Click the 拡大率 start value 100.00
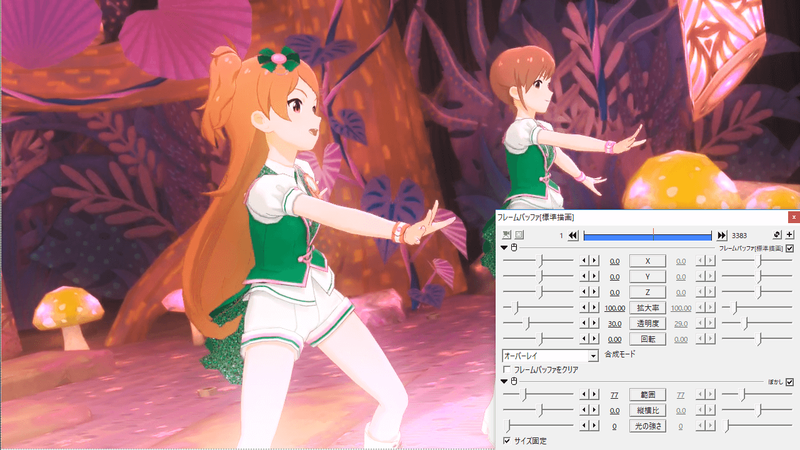 614,308
